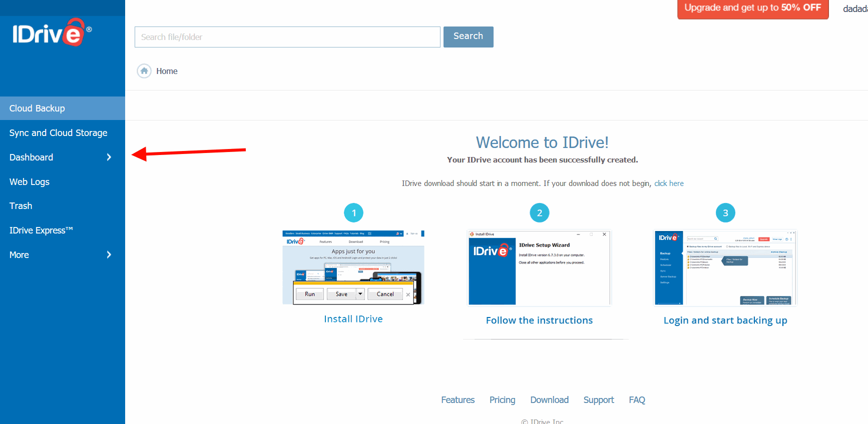Open the Pricing footer link

click(502, 400)
